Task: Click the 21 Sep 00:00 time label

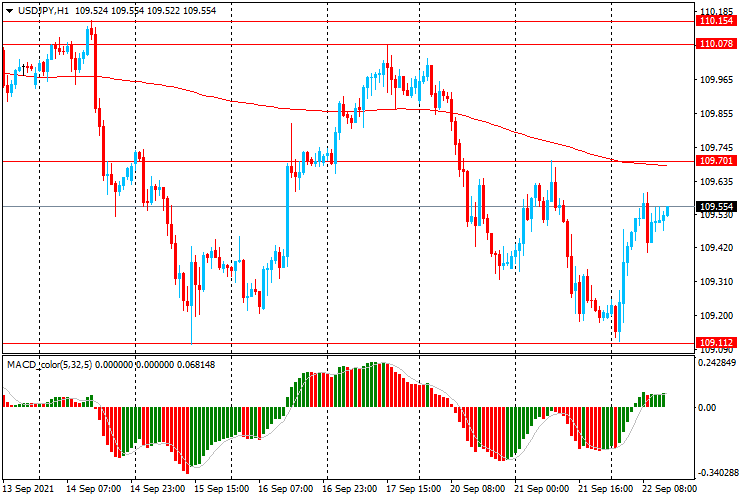Action: (x=542, y=489)
